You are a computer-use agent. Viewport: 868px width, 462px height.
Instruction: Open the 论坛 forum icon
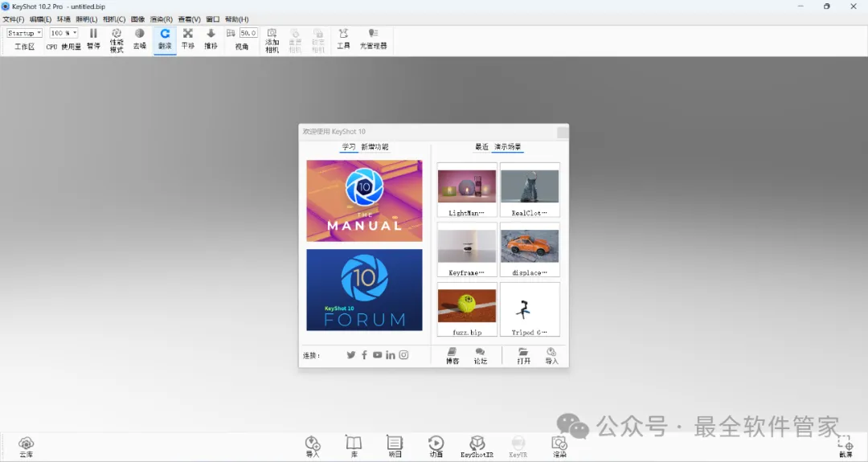[480, 356]
